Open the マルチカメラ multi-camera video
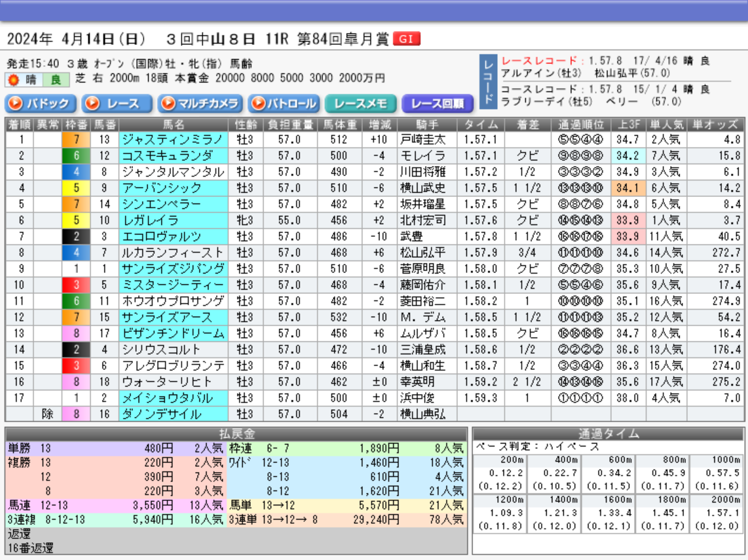This screenshot has height=560, width=748. [x=200, y=103]
